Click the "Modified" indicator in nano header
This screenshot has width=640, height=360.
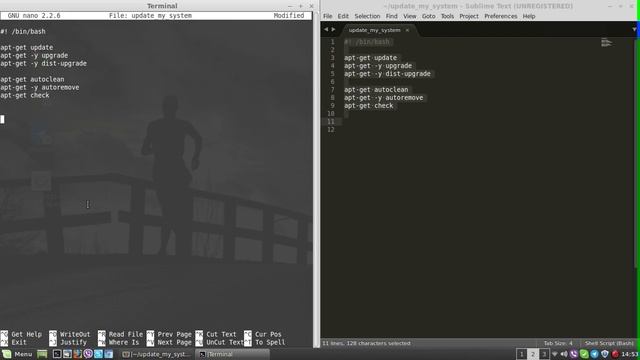click(x=289, y=16)
